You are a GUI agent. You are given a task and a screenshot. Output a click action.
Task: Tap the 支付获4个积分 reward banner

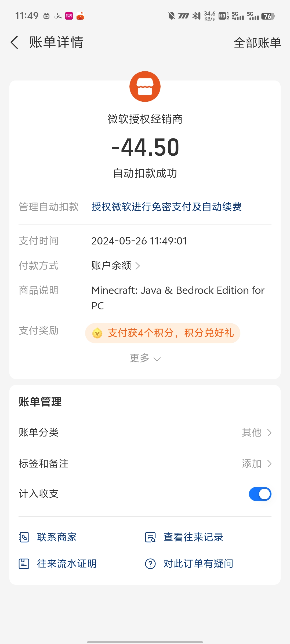[x=162, y=333]
